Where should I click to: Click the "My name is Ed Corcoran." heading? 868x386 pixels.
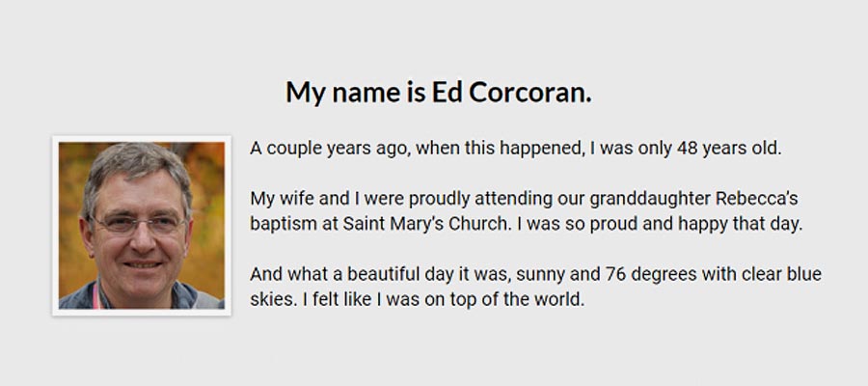click(439, 93)
